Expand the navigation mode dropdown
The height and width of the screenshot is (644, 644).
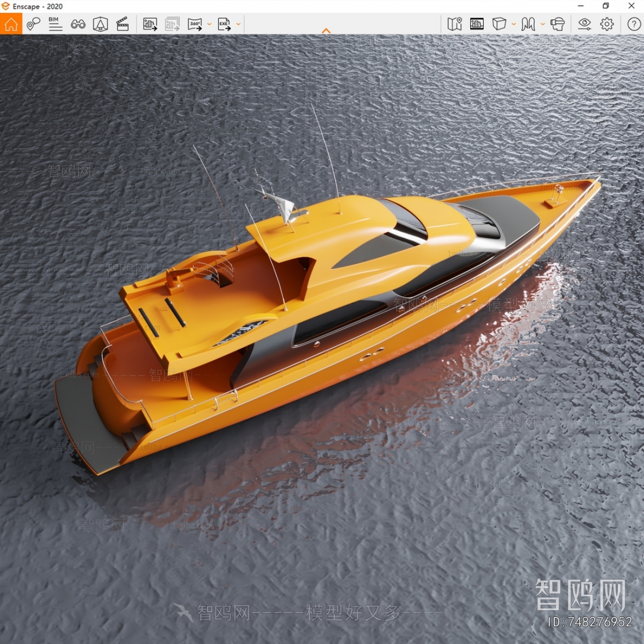(x=543, y=24)
